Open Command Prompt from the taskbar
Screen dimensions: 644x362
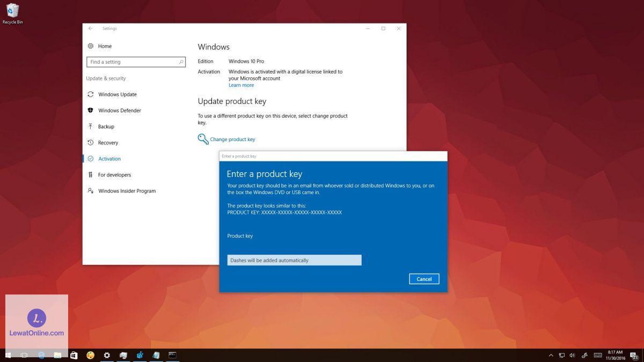172,355
